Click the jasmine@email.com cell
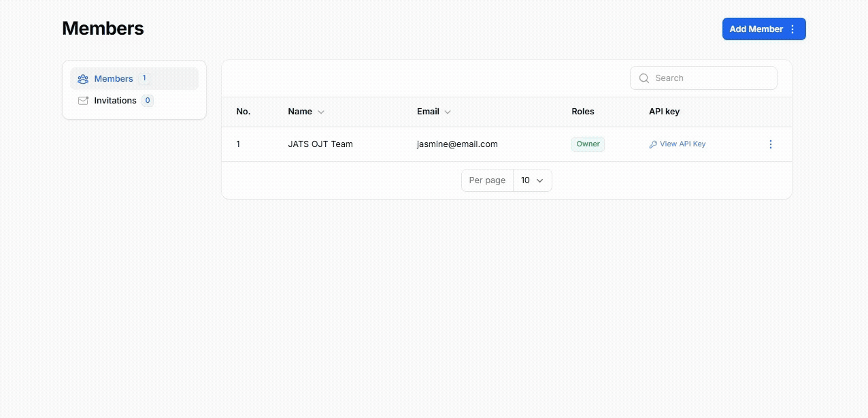868x418 pixels. 457,144
